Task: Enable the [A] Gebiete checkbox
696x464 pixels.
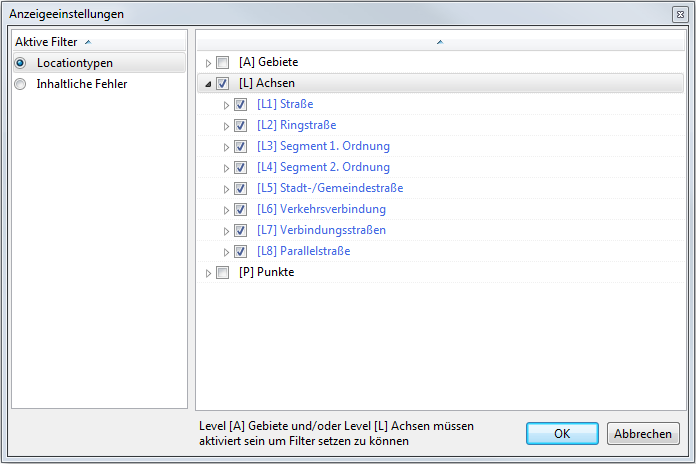Action: [222, 63]
